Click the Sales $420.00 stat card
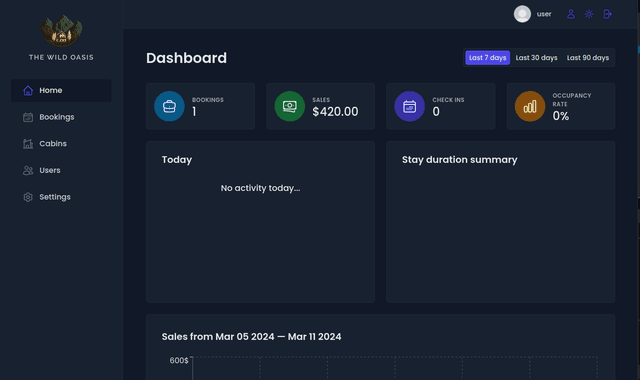Image resolution: width=640 pixels, height=380 pixels. coord(320,106)
